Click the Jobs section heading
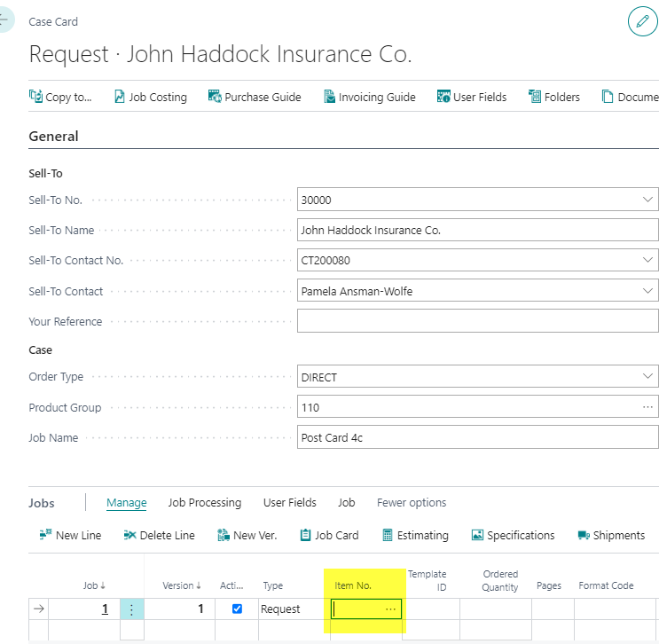Image resolution: width=659 pixels, height=644 pixels. [x=42, y=503]
